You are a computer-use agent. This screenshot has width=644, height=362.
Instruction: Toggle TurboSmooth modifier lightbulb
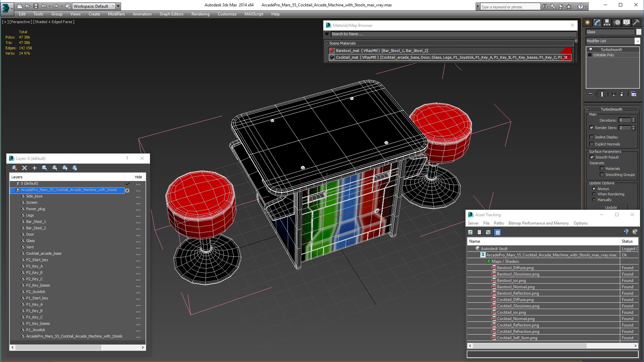[591, 50]
